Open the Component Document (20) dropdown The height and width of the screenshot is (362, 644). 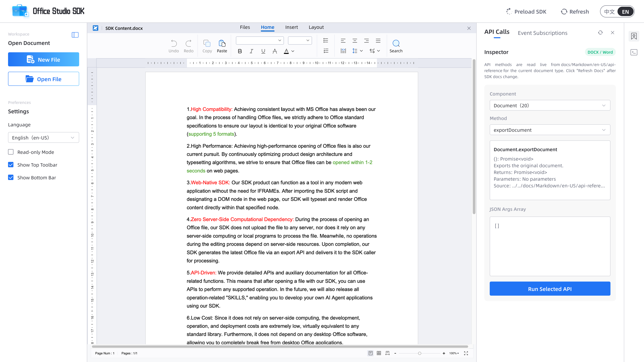pos(550,105)
